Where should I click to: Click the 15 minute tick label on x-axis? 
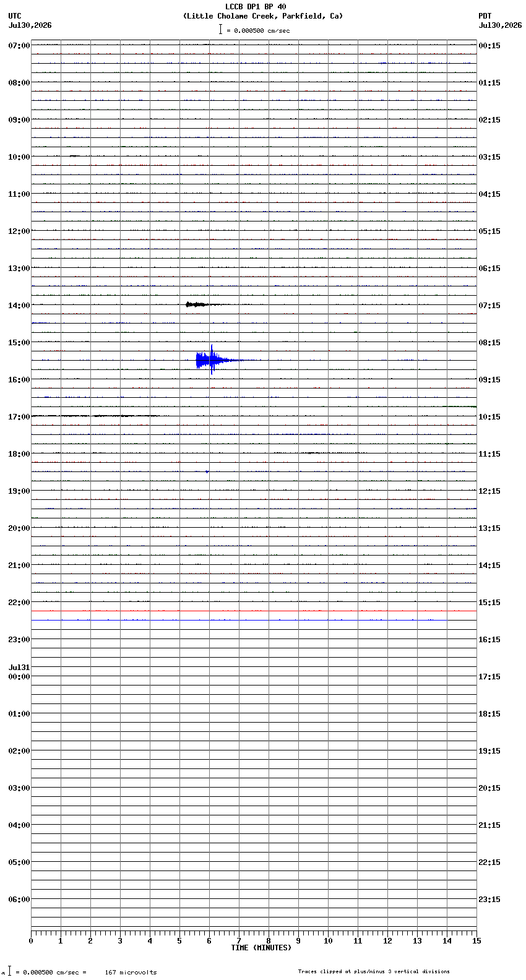[x=476, y=941]
